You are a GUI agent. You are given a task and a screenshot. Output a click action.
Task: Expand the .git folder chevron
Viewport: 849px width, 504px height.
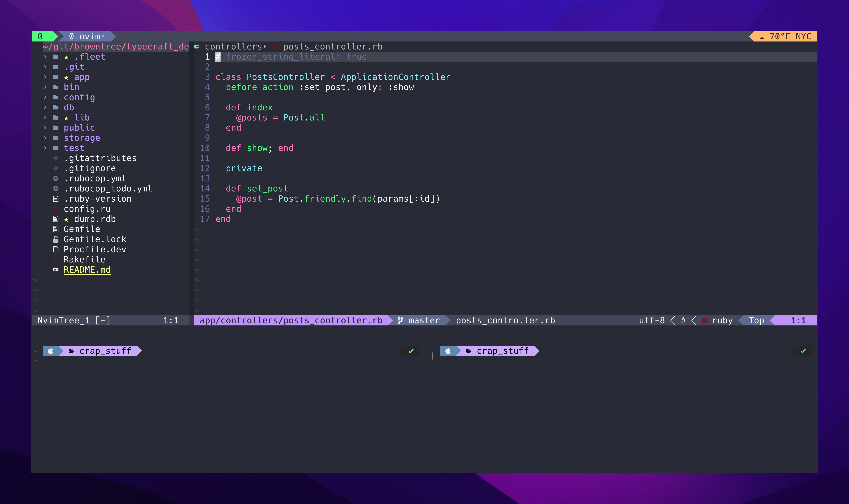pos(45,67)
